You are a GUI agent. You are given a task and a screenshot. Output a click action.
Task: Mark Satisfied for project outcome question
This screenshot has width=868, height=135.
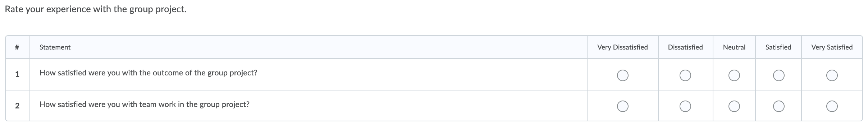tap(778, 75)
